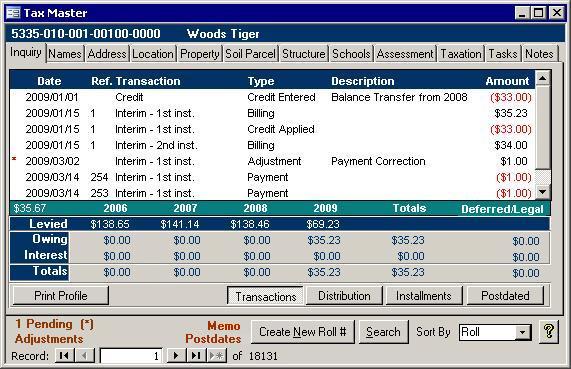Click the 2009 levied amount $69.23
The image size is (571, 369).
[x=323, y=224]
